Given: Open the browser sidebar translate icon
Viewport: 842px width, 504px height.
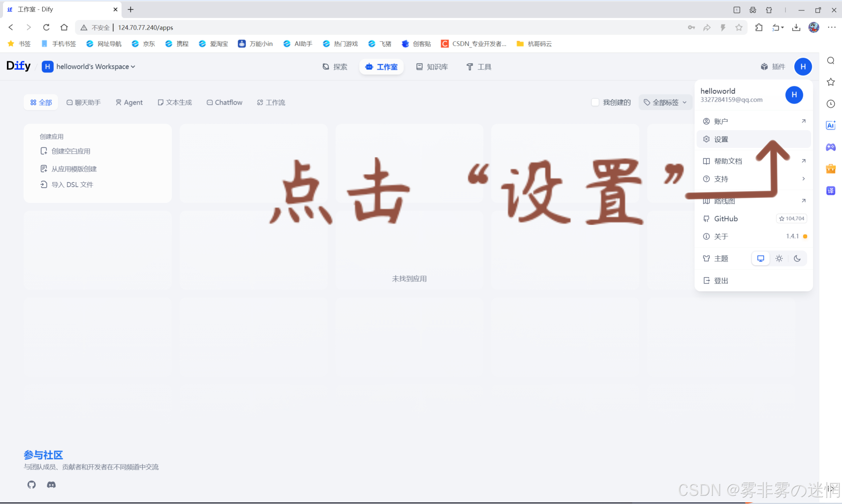Looking at the screenshot, I should [830, 190].
